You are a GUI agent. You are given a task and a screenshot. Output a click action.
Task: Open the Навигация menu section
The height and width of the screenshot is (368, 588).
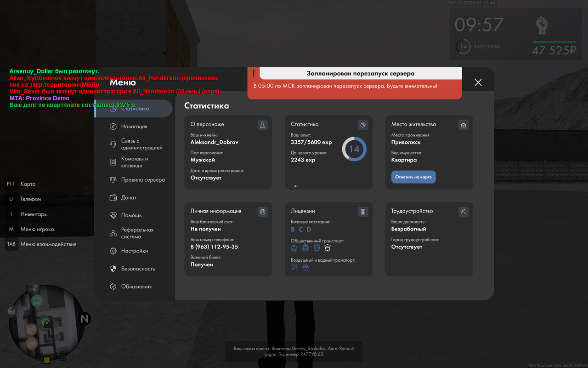click(x=134, y=126)
